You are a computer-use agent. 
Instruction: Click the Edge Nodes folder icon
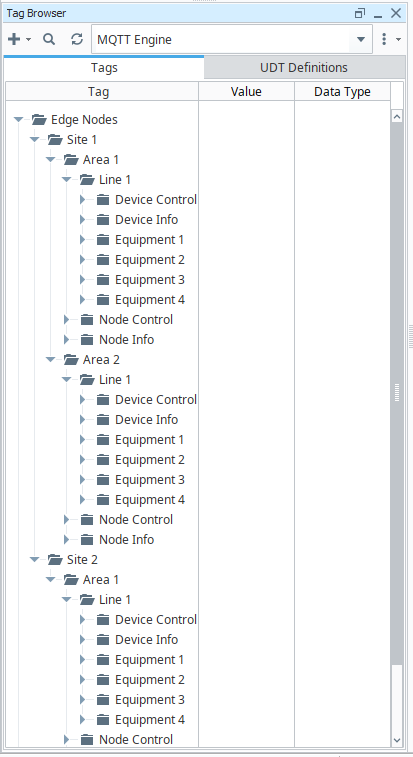click(x=39, y=119)
